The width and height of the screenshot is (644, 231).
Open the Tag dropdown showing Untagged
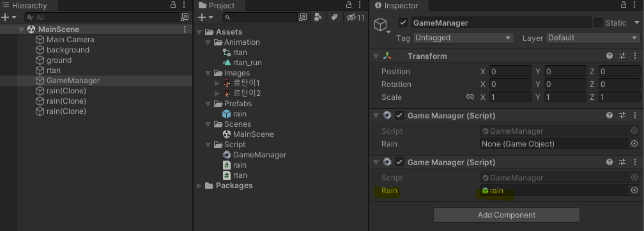pos(463,38)
